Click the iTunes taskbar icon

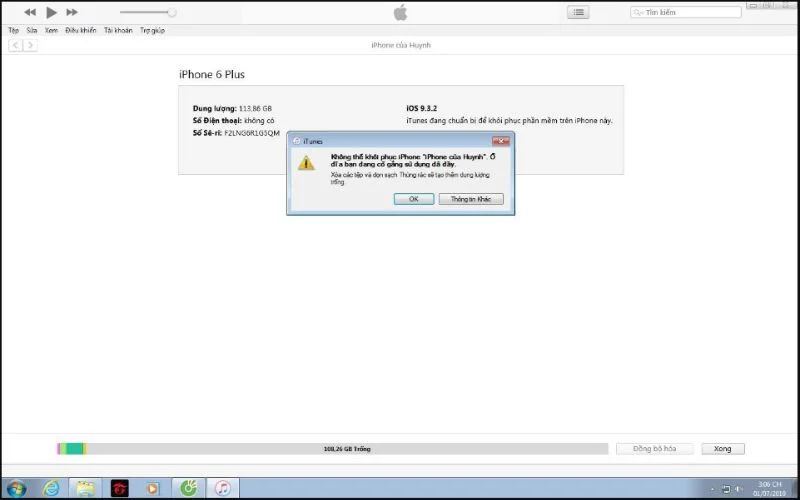coord(222,488)
